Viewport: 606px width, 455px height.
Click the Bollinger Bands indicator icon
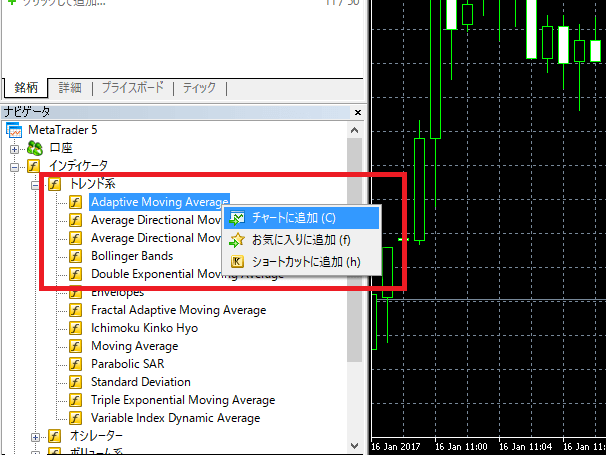coord(75,256)
